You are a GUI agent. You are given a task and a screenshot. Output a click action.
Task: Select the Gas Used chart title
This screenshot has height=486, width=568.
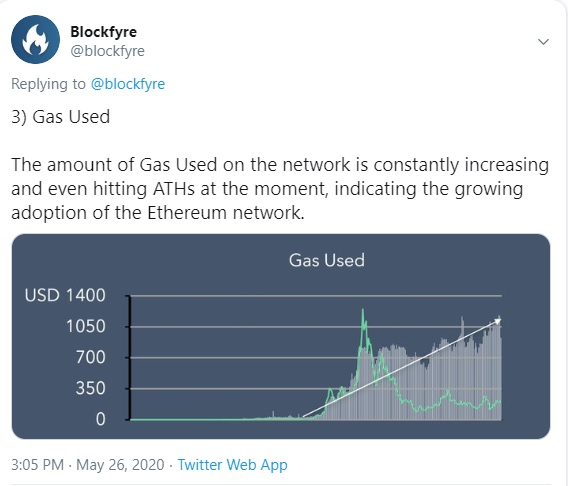327,260
